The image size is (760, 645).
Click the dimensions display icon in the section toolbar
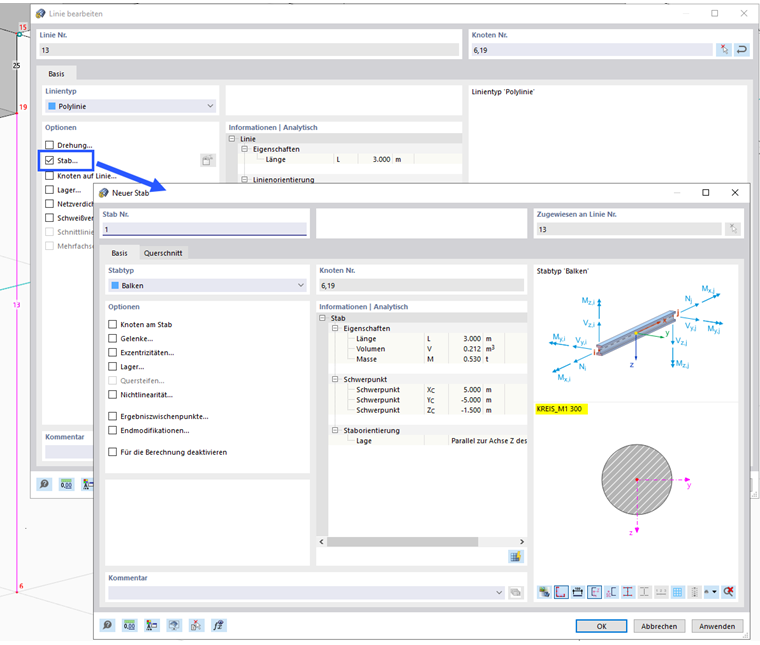click(578, 592)
